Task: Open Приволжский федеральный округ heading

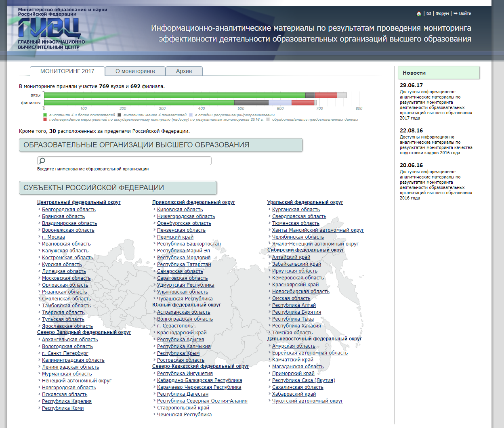Action: [x=193, y=202]
